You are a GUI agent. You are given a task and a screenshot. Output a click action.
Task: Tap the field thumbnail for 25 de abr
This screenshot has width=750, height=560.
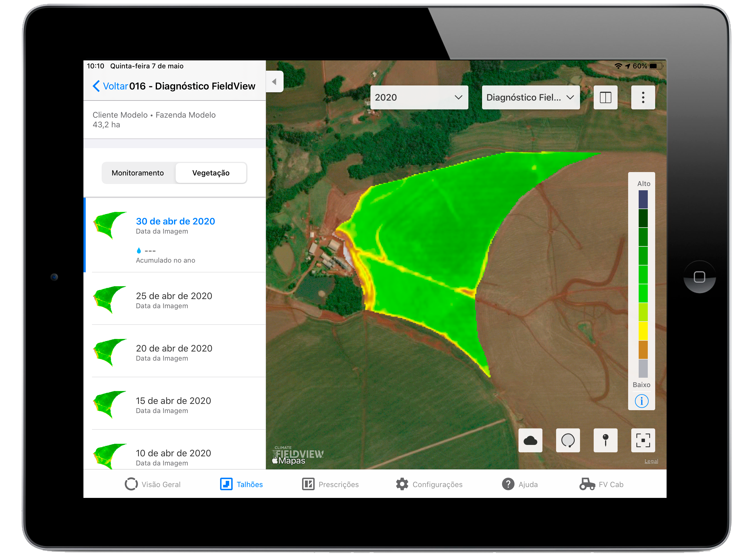[109, 300]
